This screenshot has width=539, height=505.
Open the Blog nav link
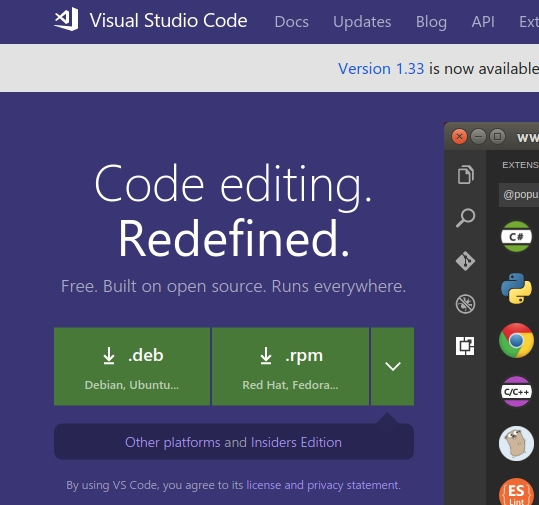[x=431, y=22]
